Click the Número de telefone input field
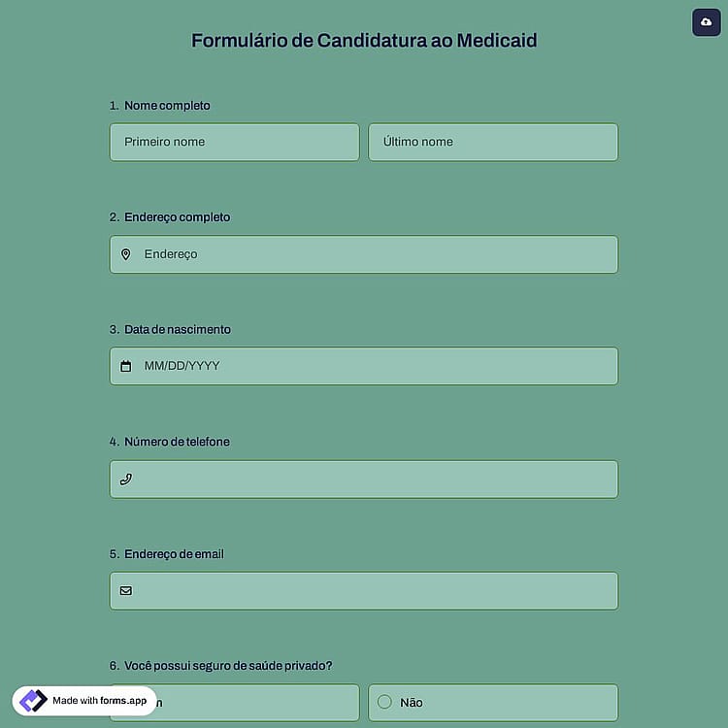728x728 pixels. pyautogui.click(x=364, y=480)
